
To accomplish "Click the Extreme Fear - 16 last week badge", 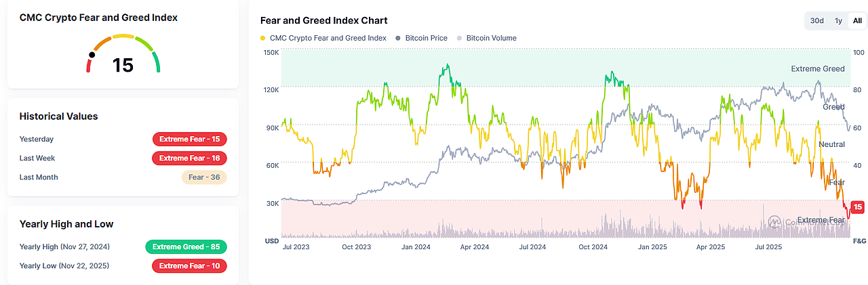I will 189,158.
